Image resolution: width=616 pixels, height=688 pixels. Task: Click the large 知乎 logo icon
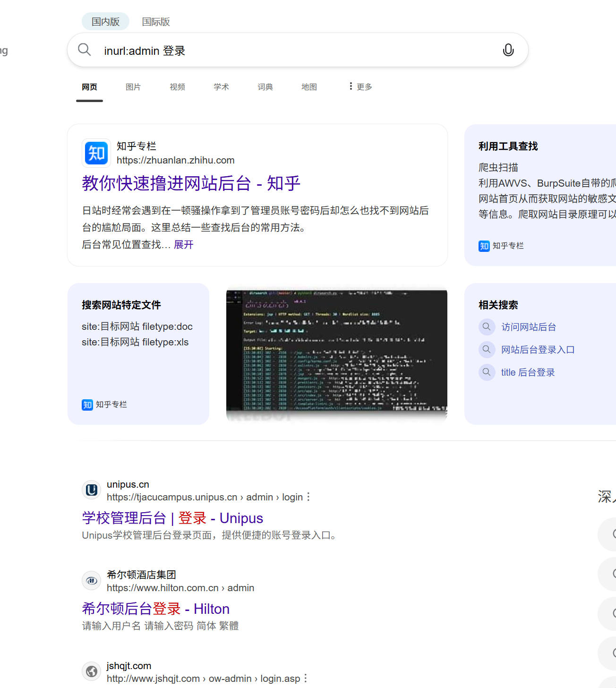point(96,153)
